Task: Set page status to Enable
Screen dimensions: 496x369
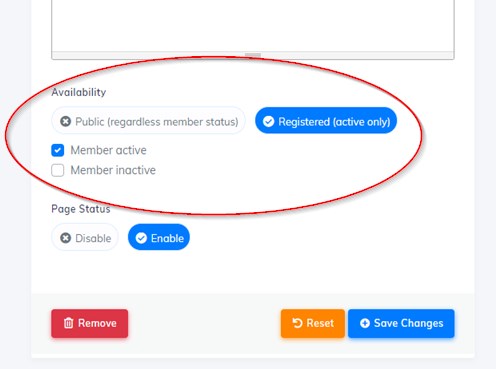Action: tap(159, 237)
